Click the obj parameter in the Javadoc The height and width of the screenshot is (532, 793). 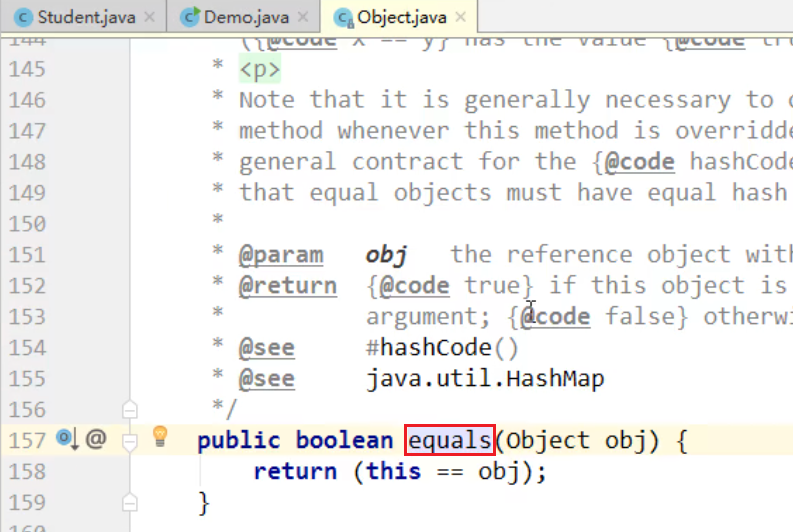387,255
